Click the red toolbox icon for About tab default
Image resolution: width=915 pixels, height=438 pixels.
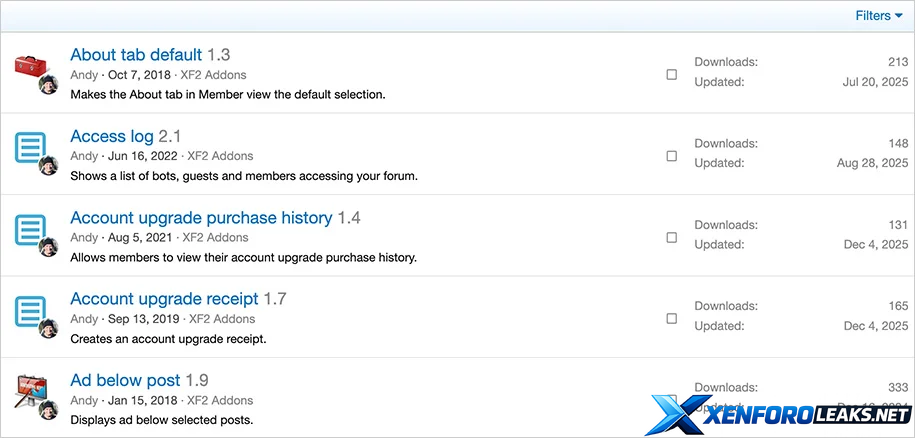(x=32, y=67)
